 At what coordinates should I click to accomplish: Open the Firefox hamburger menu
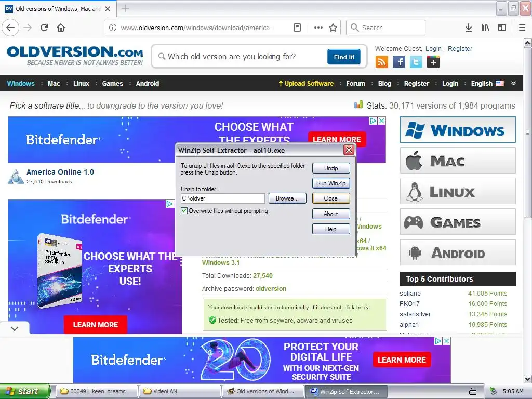522,28
